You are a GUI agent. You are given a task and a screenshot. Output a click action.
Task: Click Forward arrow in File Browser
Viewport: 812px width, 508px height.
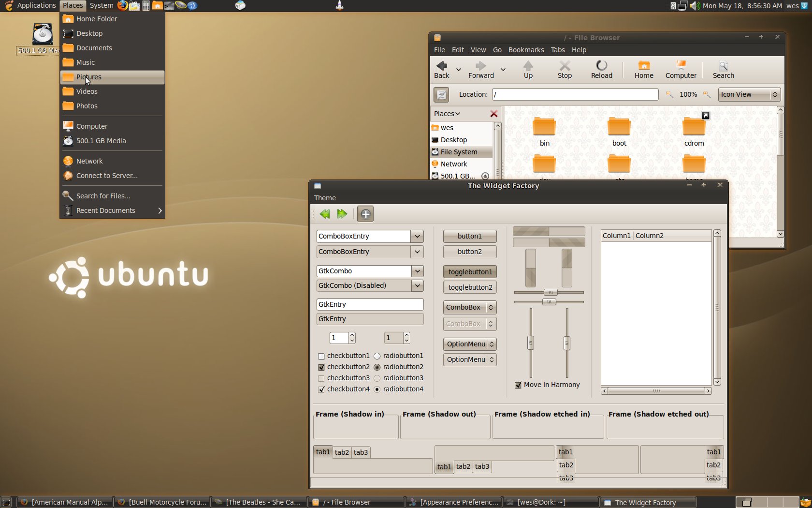click(x=481, y=69)
